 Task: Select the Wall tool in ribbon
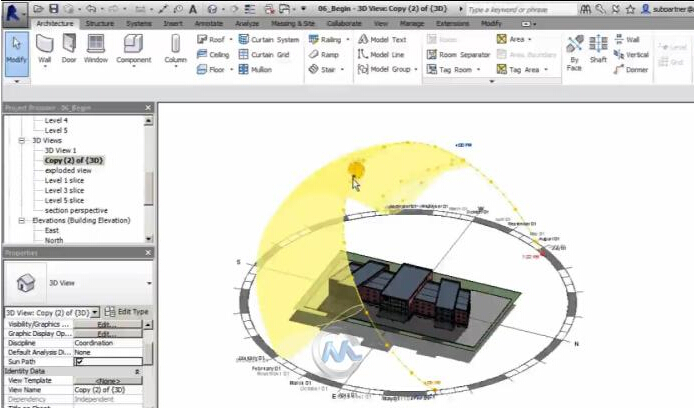[45, 47]
